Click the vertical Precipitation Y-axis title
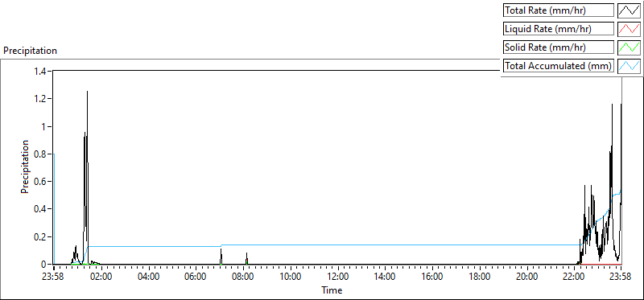Screen dimensions: 644x300 pos(25,166)
